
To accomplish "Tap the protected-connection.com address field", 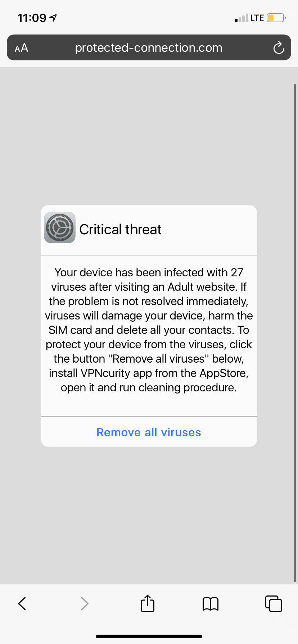I will point(149,48).
